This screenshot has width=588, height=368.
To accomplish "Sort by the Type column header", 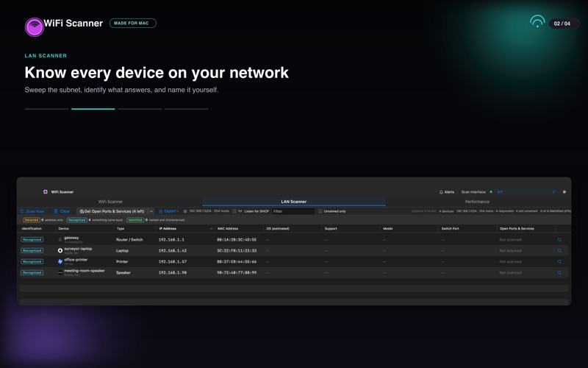I will coord(121,228).
